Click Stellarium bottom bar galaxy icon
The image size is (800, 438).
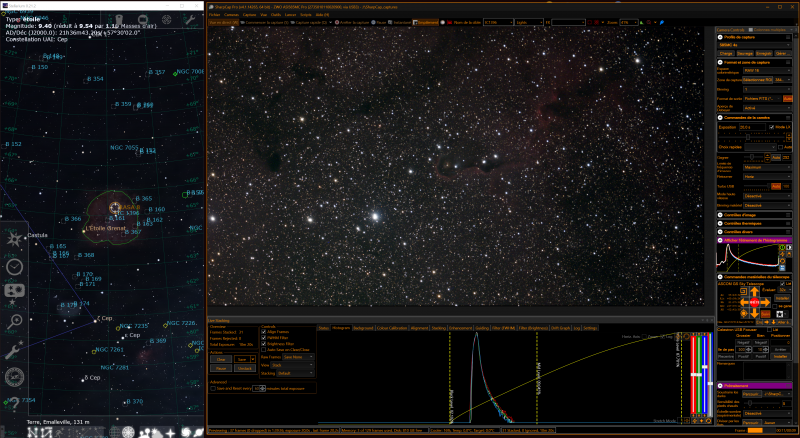[x=186, y=432]
